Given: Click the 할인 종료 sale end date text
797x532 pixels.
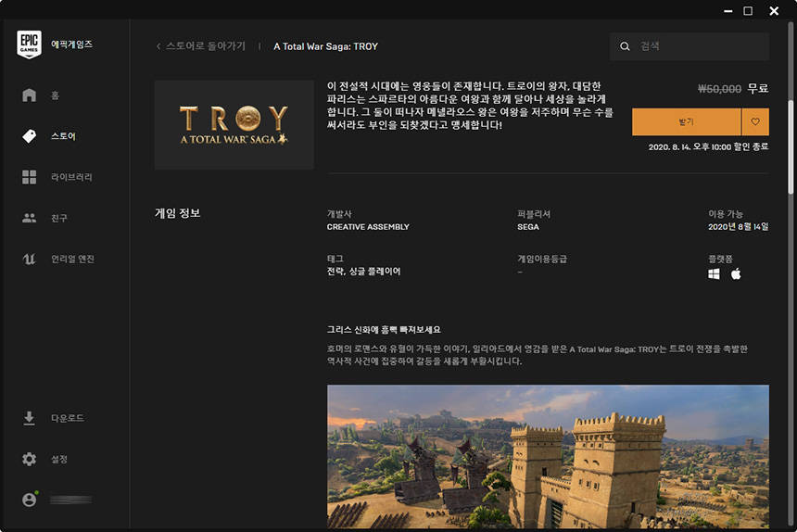Looking at the screenshot, I should point(709,146).
